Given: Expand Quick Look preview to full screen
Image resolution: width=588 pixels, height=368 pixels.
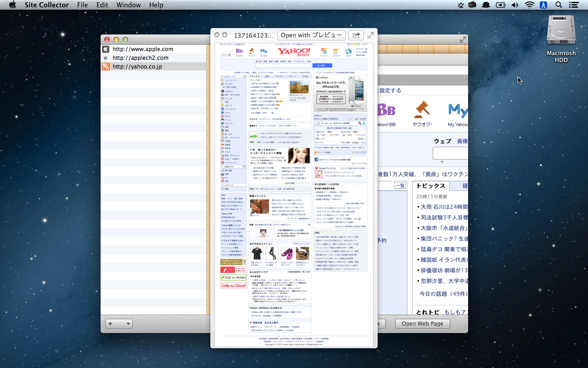Looking at the screenshot, I should pos(370,35).
